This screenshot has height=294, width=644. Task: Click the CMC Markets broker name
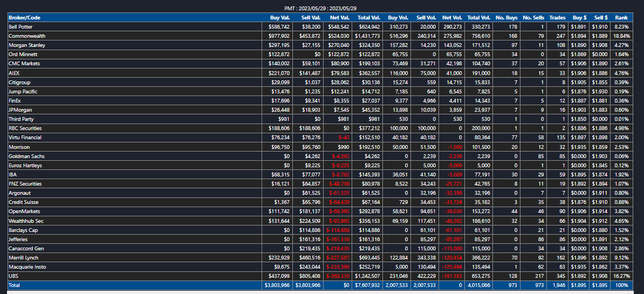pyautogui.click(x=24, y=64)
